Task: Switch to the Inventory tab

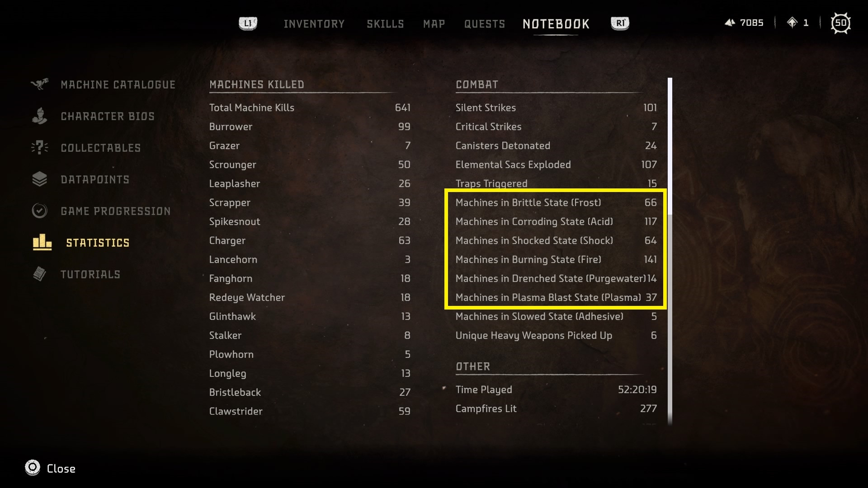Action: point(314,23)
